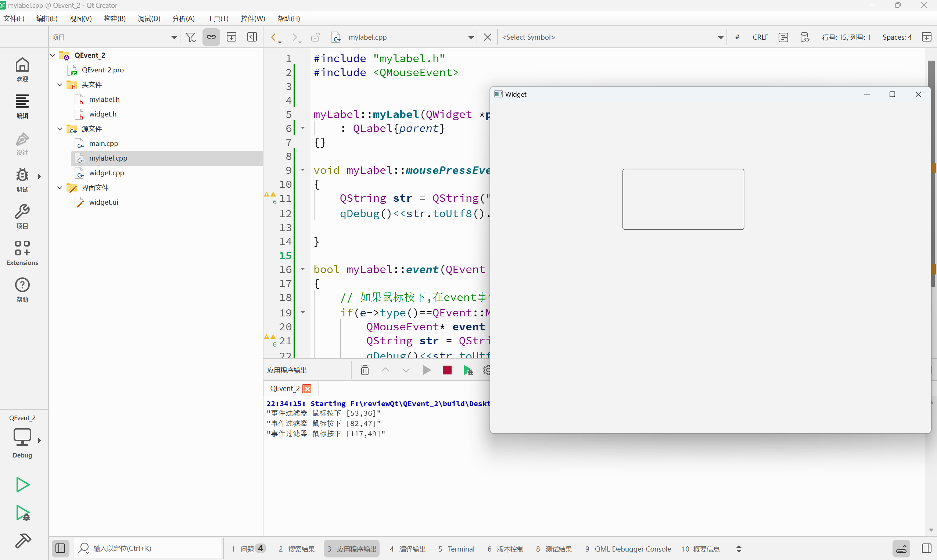This screenshot has height=560, width=937.
Task: Stop the running application (red square)
Action: pos(447,370)
